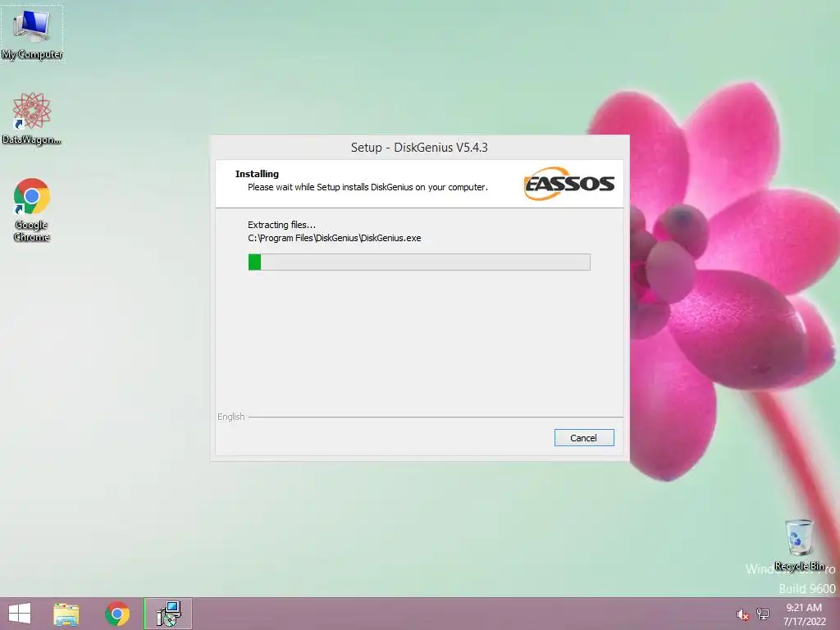Launch Chrome from the taskbar
Screen dimensions: 840x630
tap(117, 614)
